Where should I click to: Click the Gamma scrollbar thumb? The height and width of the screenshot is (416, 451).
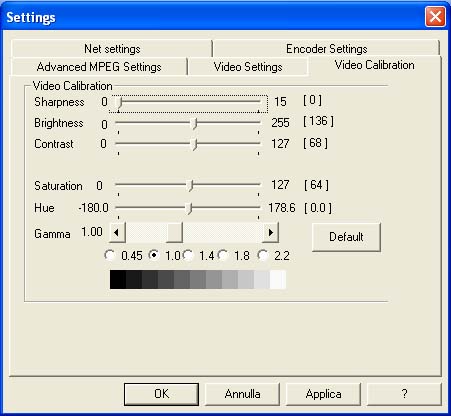174,232
